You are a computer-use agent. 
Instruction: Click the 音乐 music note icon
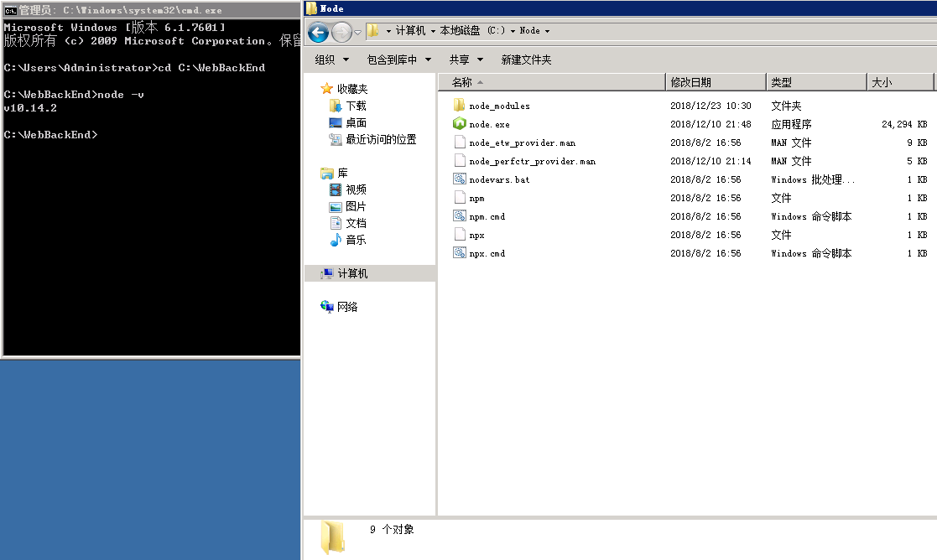coord(336,240)
